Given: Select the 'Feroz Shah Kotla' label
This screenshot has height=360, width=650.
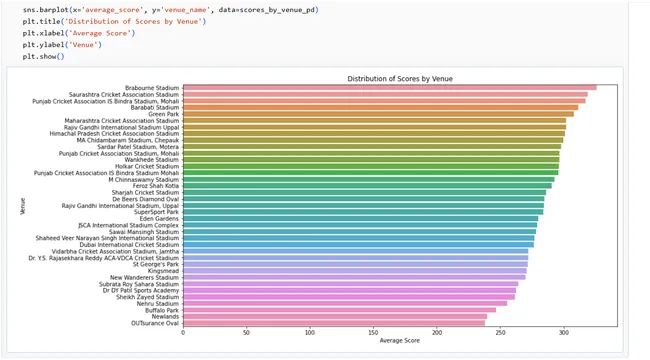Looking at the screenshot, I should pyautogui.click(x=156, y=186).
